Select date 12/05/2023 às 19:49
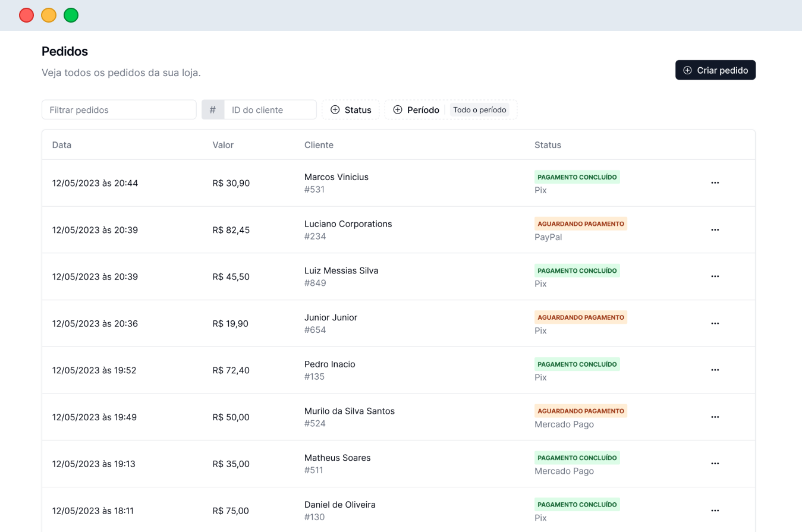Viewport: 802px width, 532px height. click(95, 417)
